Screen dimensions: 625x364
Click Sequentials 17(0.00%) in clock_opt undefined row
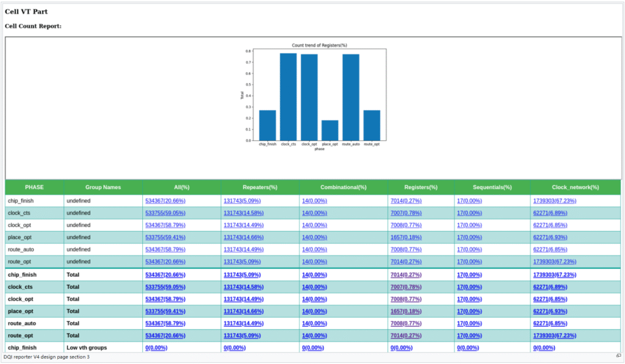point(469,225)
